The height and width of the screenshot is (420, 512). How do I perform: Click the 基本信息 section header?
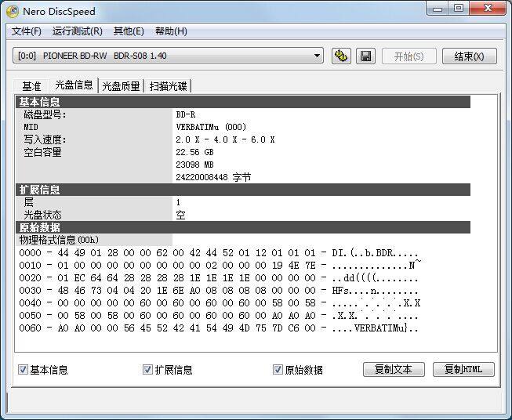click(x=243, y=102)
